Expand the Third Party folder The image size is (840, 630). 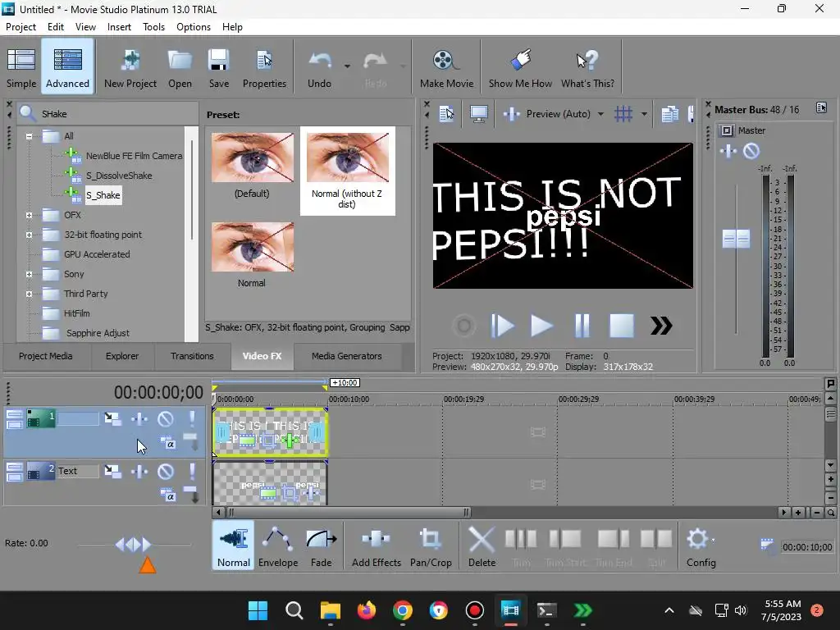coord(29,294)
